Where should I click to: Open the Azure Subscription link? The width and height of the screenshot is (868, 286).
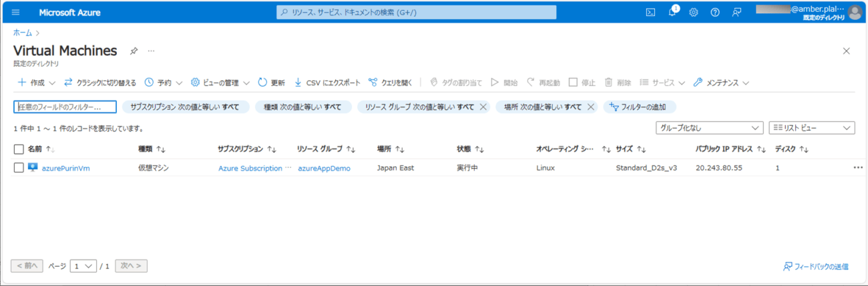(250, 168)
